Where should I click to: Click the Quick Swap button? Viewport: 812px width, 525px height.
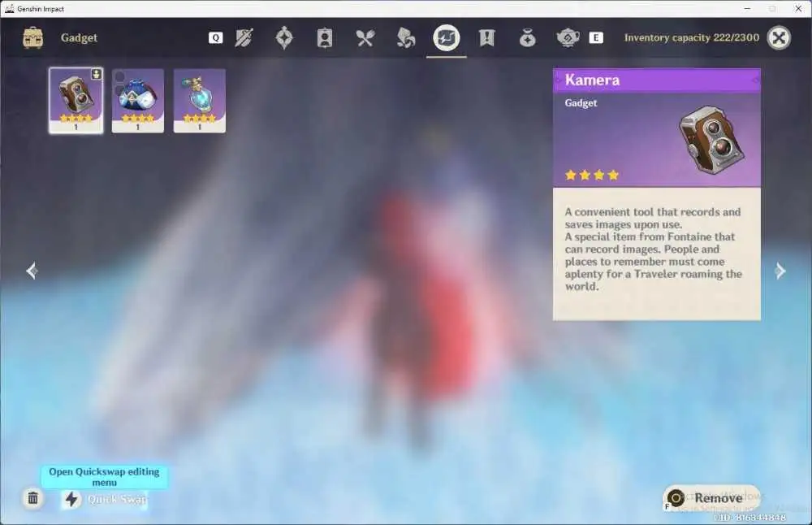point(105,499)
